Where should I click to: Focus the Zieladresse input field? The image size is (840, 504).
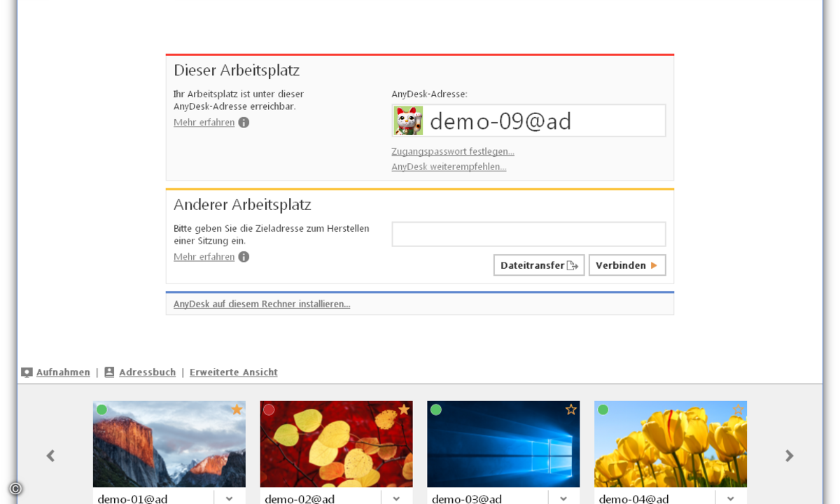click(528, 234)
